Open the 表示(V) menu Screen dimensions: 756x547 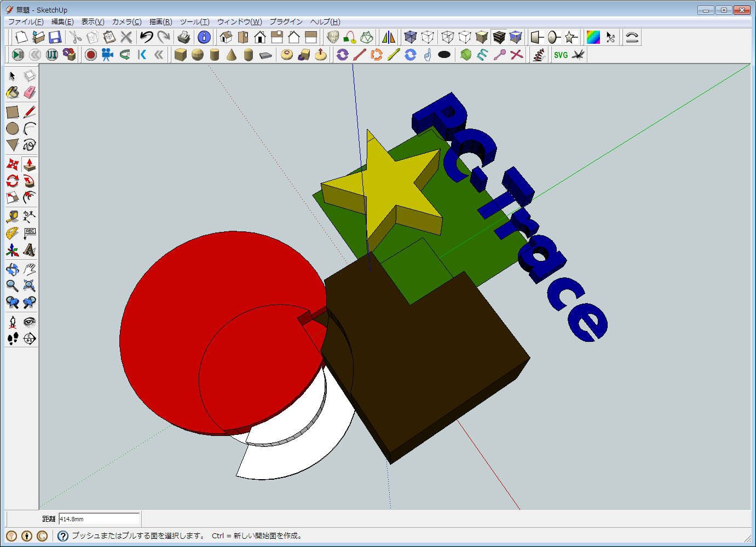[x=93, y=22]
